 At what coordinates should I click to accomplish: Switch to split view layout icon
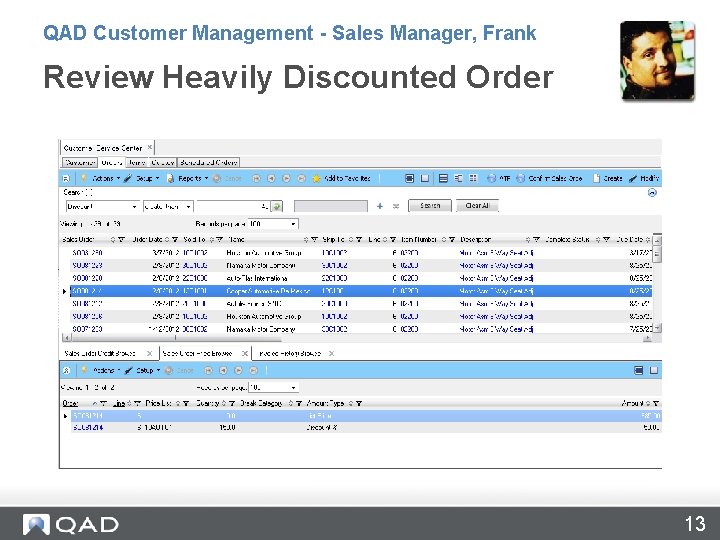[458, 178]
